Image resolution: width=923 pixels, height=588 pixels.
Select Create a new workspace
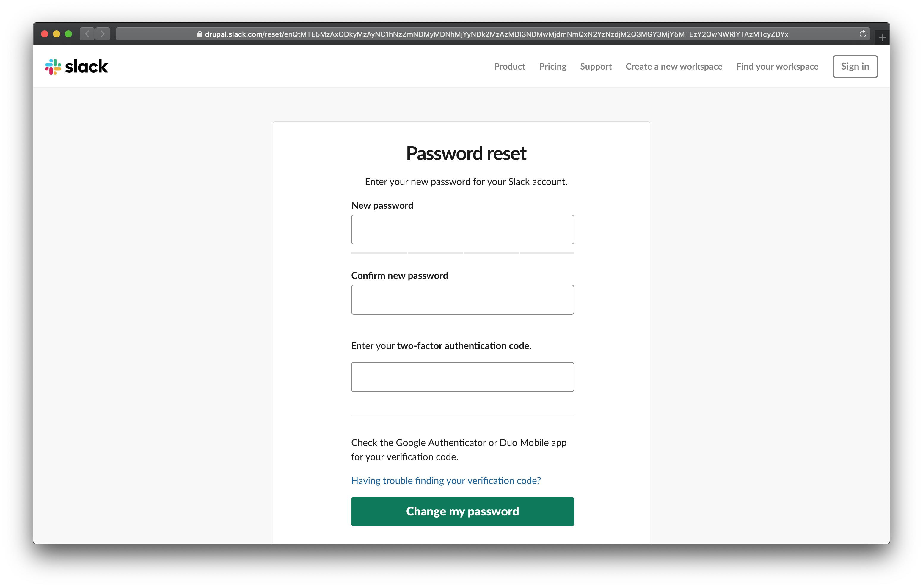tap(674, 67)
